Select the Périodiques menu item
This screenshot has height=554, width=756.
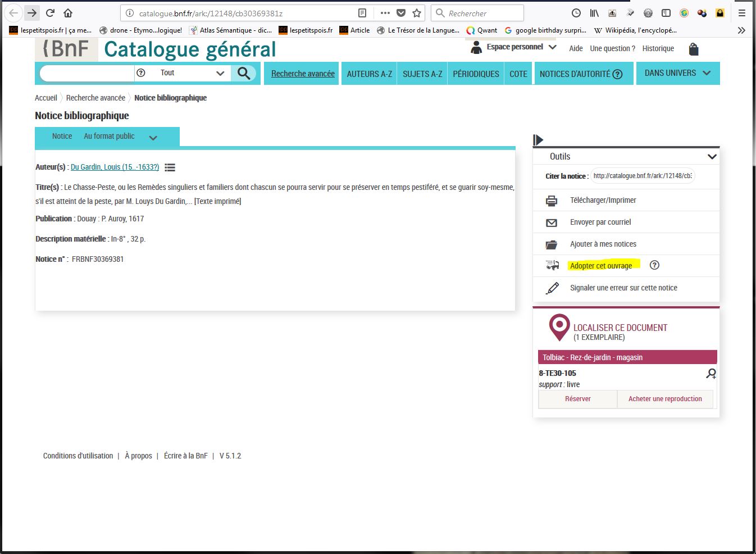tap(476, 74)
